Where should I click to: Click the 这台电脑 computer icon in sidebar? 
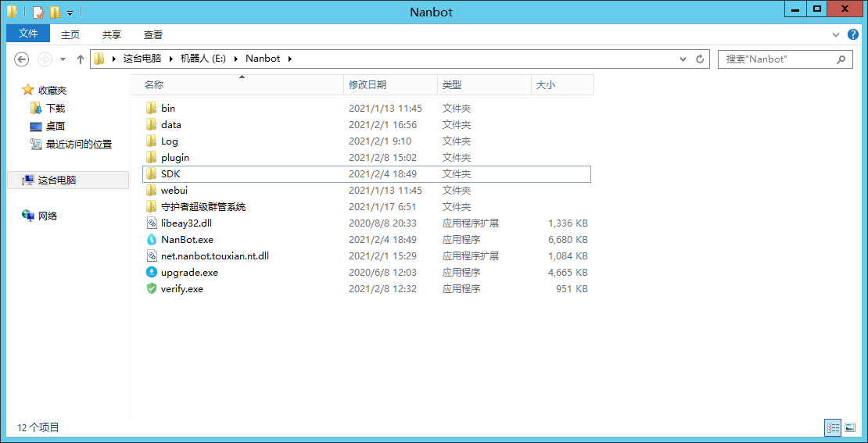tap(27, 180)
